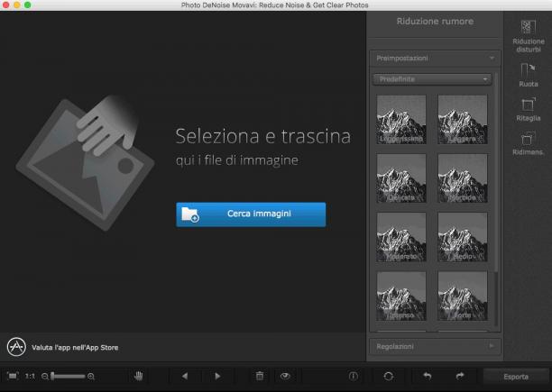
Task: Toggle the eye preview original icon
Action: tap(285, 376)
